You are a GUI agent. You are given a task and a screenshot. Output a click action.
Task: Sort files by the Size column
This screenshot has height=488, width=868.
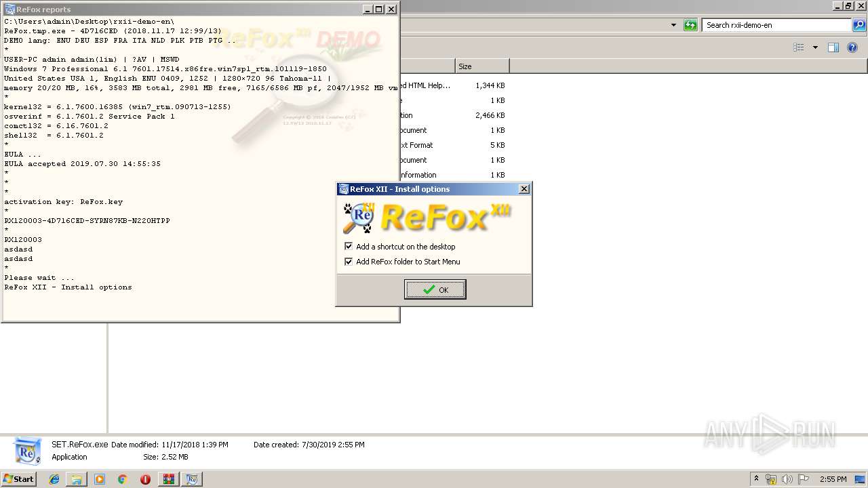(x=481, y=66)
